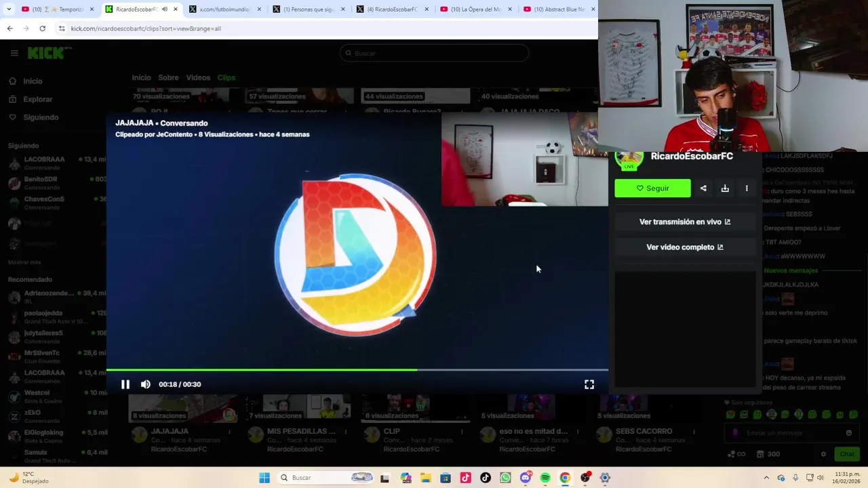Switch to the channel Inicio tab
The height and width of the screenshot is (488, 868).
pyautogui.click(x=141, y=77)
